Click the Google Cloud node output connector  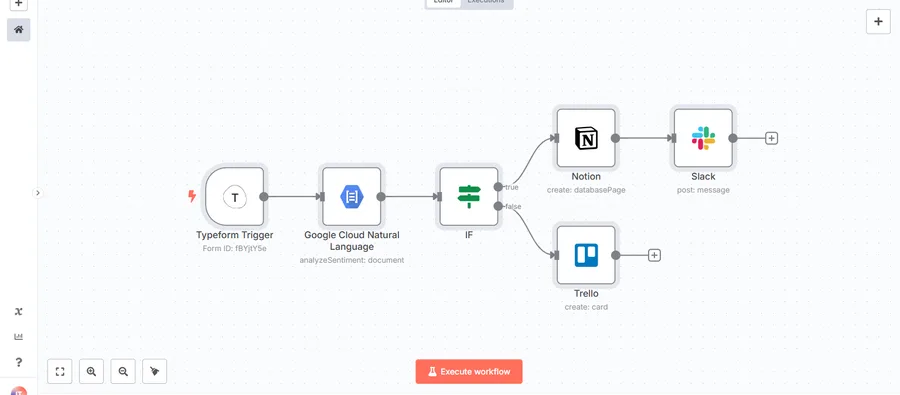pyautogui.click(x=381, y=196)
